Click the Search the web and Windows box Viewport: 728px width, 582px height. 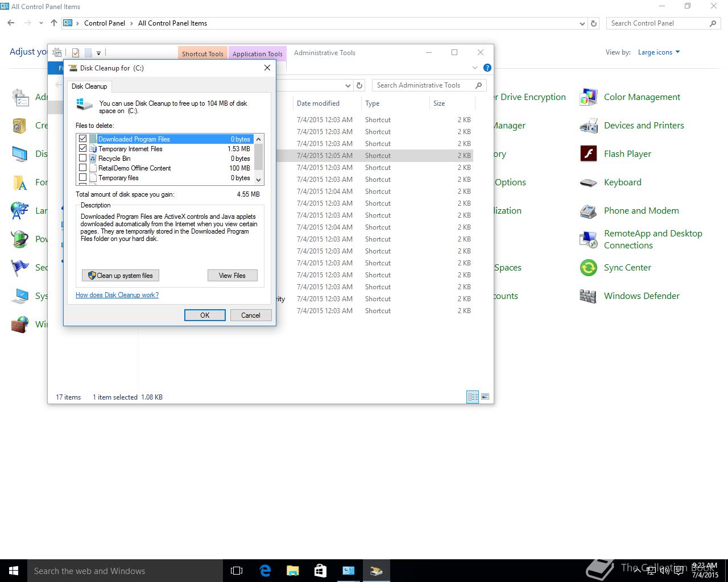click(x=125, y=571)
